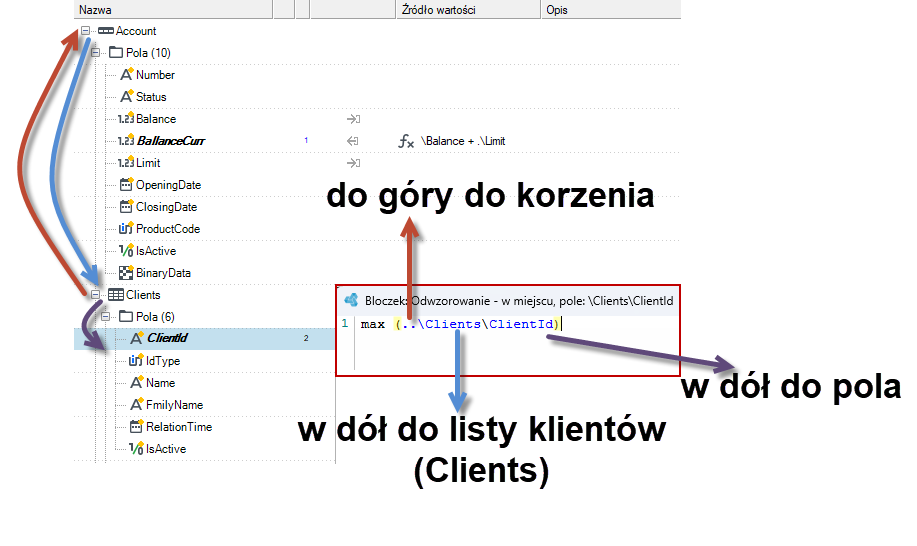This screenshot has width=917, height=546.
Task: Select the ClosingDate field row
Action: [167, 207]
